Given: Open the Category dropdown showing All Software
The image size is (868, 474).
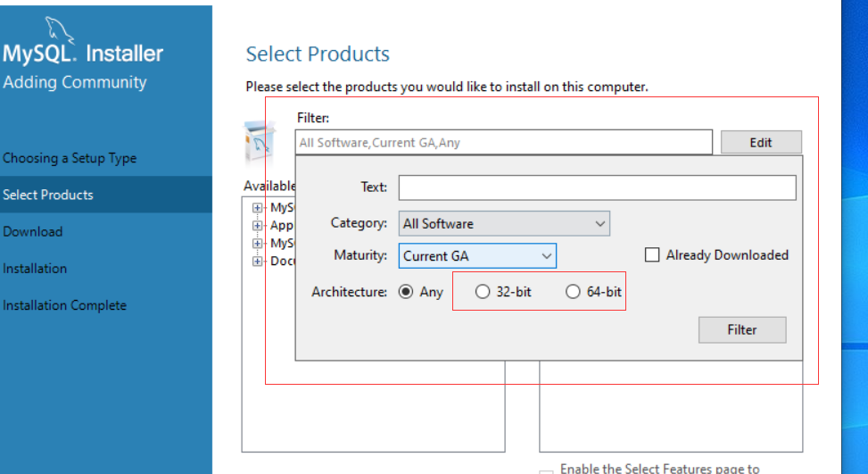Looking at the screenshot, I should (504, 224).
